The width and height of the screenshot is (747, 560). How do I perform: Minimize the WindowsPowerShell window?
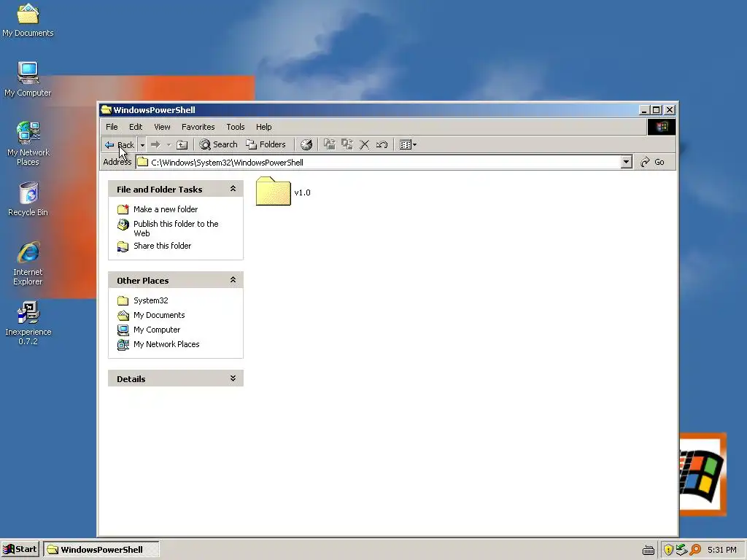tap(644, 110)
